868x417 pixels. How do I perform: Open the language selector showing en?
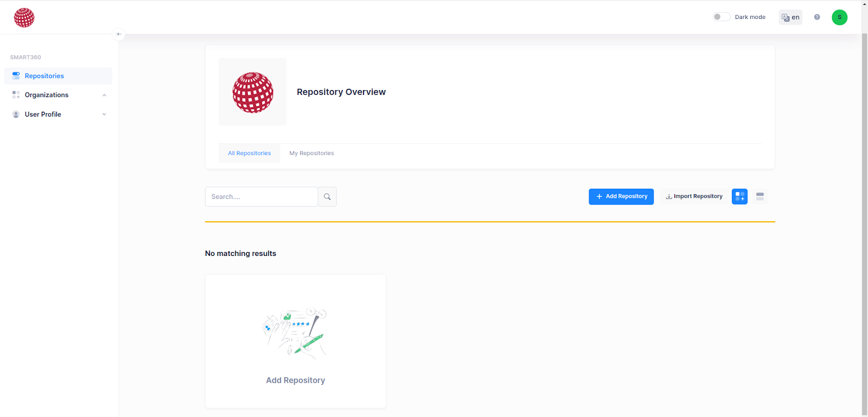click(790, 17)
